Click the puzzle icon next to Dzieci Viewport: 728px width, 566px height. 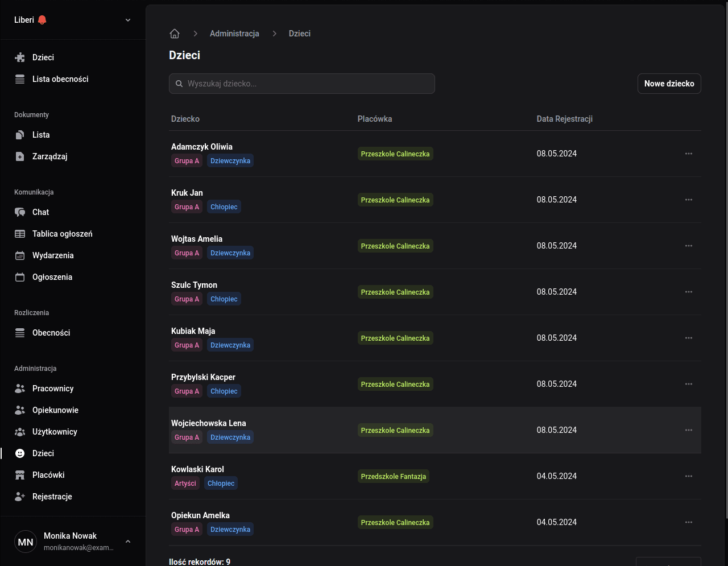[20, 57]
